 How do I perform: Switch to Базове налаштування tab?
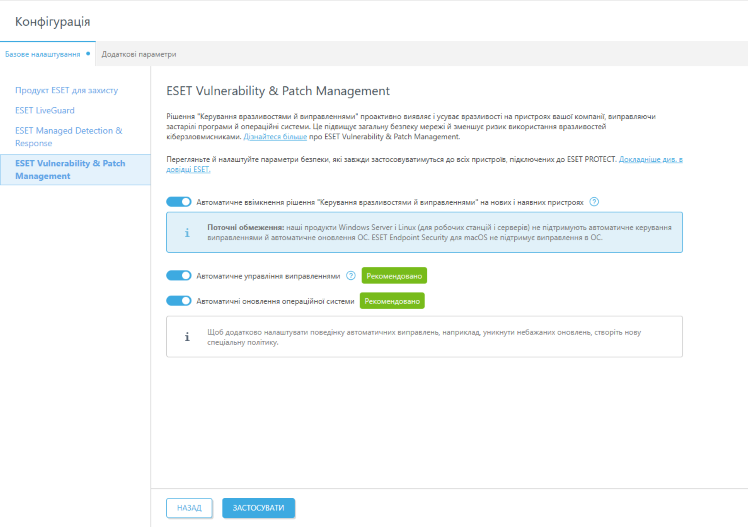coord(47,54)
